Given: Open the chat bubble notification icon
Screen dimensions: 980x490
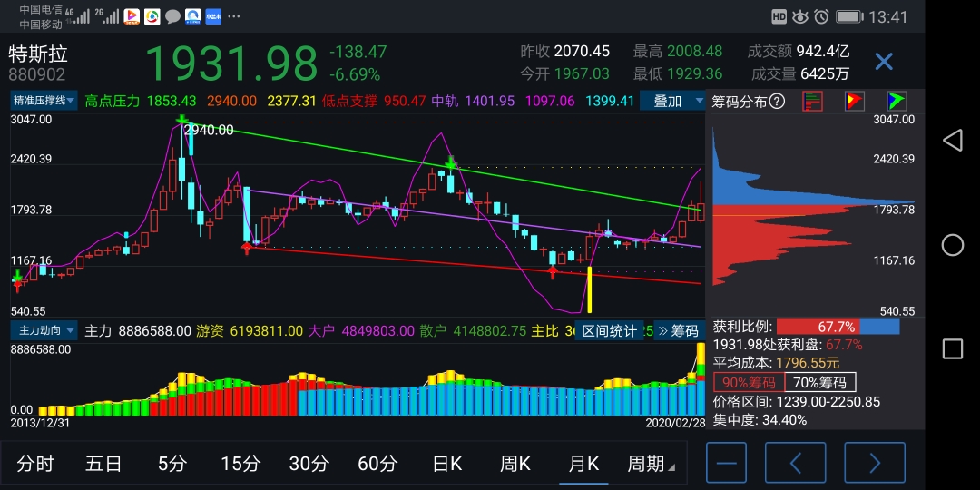Looking at the screenshot, I should pyautogui.click(x=172, y=17).
